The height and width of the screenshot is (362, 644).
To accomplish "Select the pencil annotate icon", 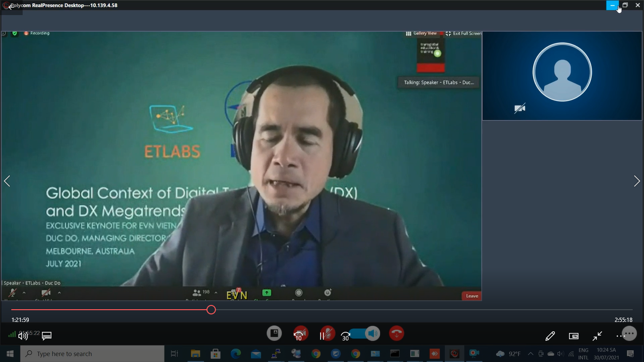I will (x=550, y=336).
